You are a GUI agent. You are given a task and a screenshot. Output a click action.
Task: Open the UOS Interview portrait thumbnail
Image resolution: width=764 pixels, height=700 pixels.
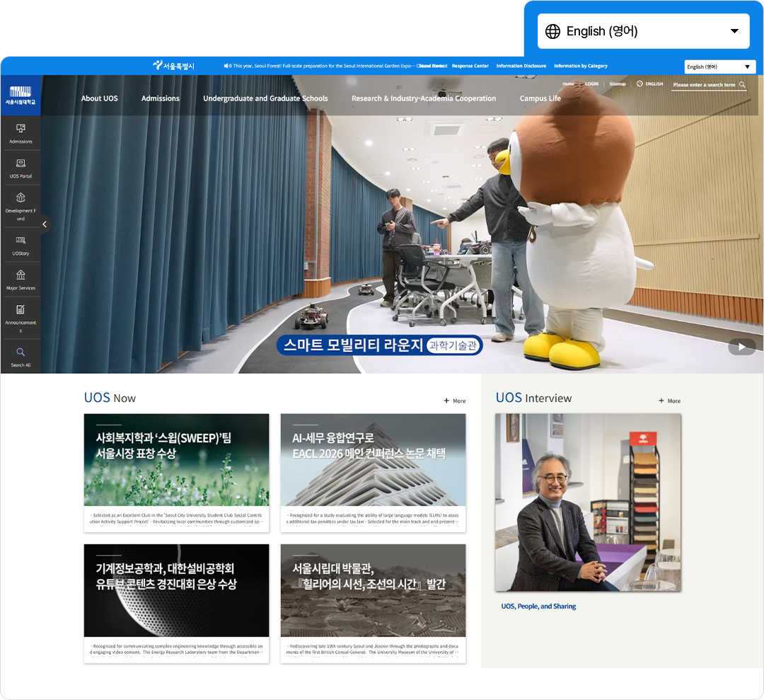point(588,503)
